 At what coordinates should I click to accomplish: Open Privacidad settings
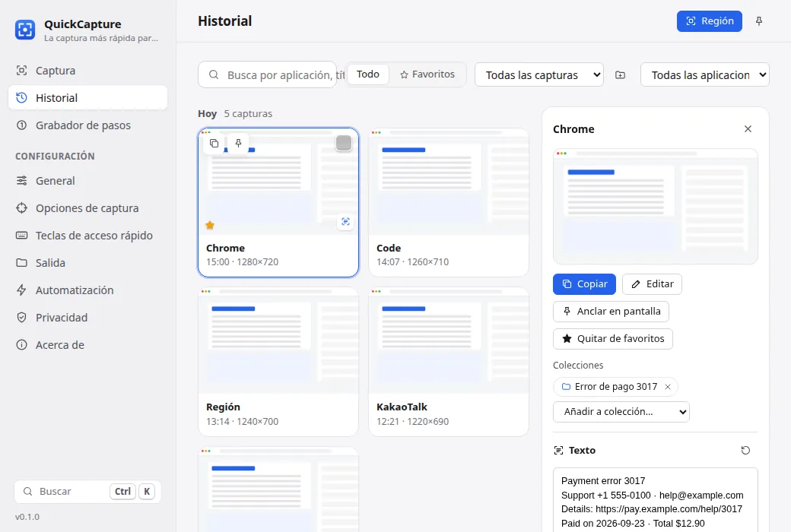click(x=87, y=317)
